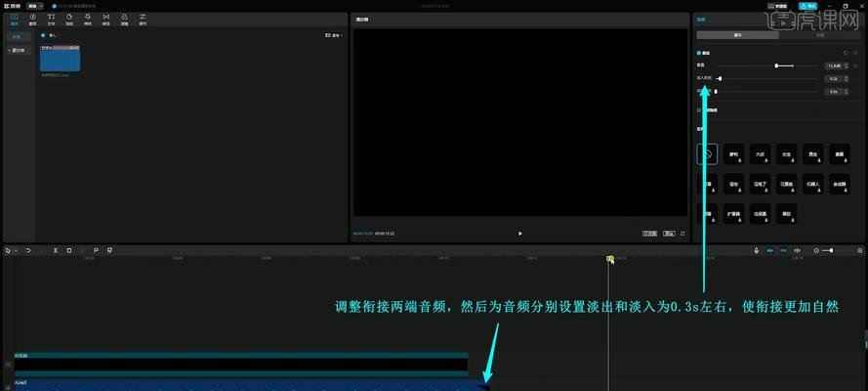
Task: Click the fade-in duration stepper arrows
Action: click(x=846, y=78)
